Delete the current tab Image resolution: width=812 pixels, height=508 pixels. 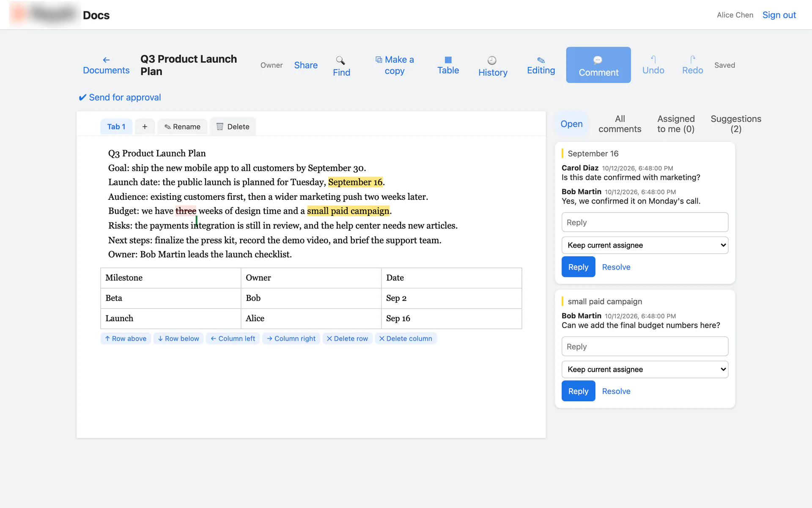(233, 127)
